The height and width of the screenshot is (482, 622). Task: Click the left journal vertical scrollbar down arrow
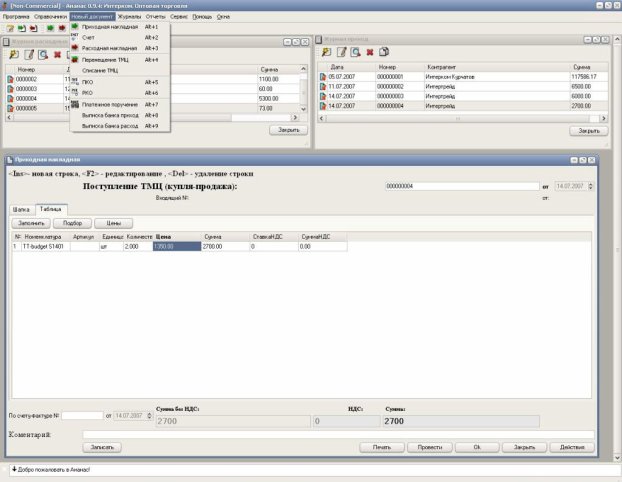pyautogui.click(x=303, y=109)
